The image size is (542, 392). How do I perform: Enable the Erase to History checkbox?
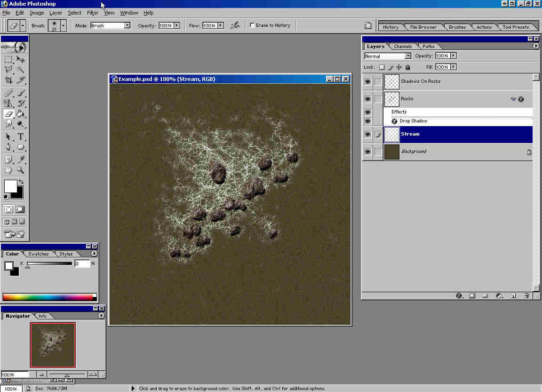[x=252, y=25]
